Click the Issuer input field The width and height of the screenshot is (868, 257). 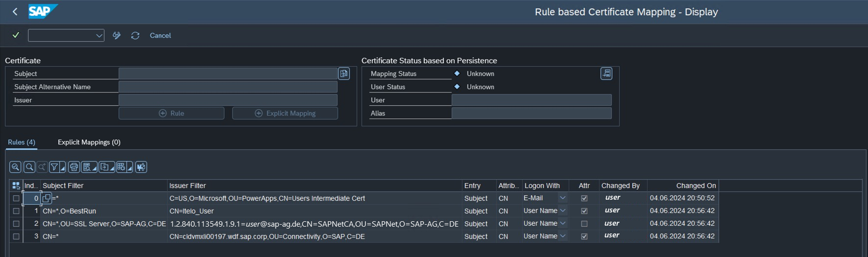click(x=228, y=100)
